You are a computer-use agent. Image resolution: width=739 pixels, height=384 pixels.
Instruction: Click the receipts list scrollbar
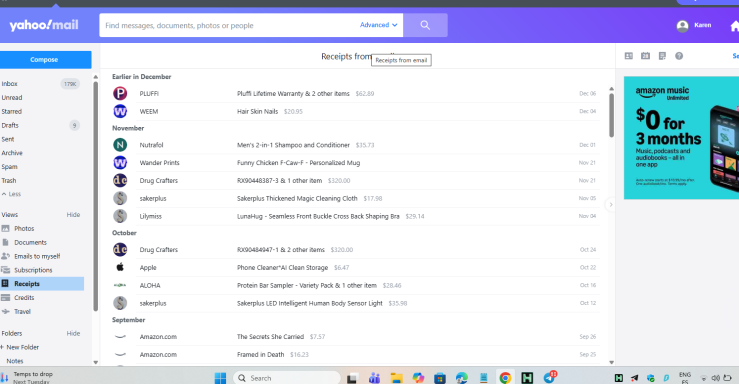pos(611,115)
